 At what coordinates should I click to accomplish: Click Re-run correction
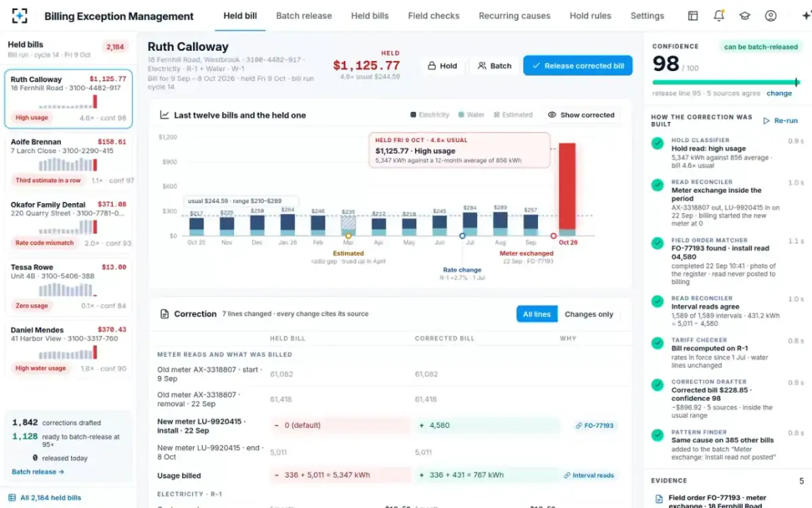tap(780, 121)
